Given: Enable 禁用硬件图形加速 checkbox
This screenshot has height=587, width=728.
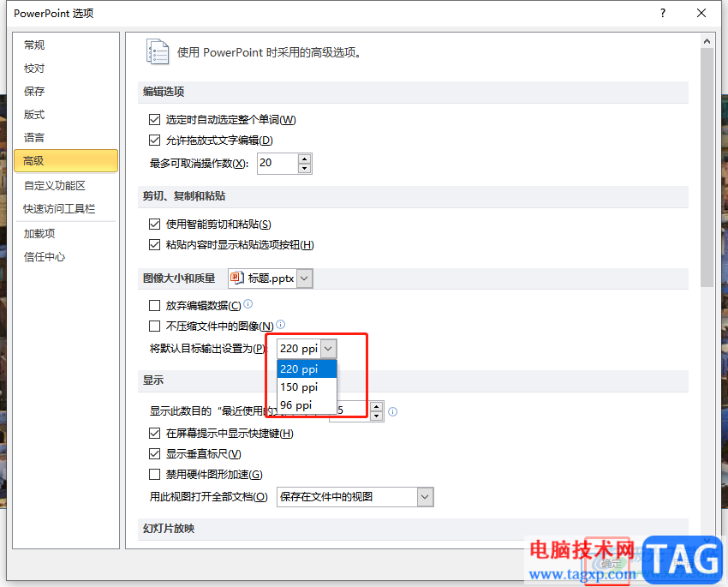Looking at the screenshot, I should pyautogui.click(x=155, y=474).
